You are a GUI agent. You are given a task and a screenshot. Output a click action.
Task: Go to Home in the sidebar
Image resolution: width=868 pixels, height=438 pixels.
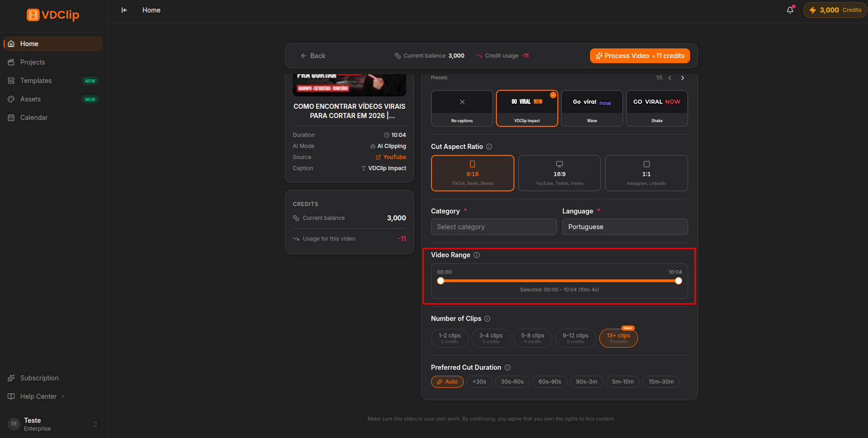coord(53,44)
